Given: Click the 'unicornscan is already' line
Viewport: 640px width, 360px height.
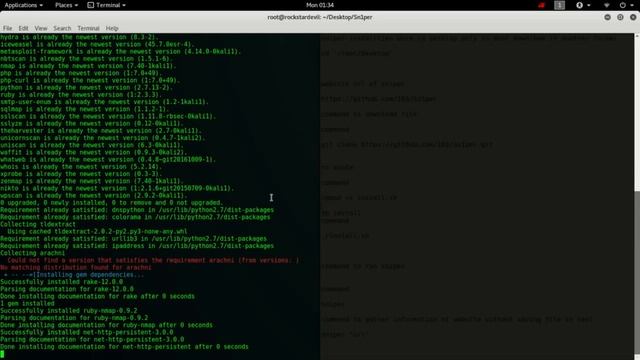Looking at the screenshot, I should (x=102, y=138).
